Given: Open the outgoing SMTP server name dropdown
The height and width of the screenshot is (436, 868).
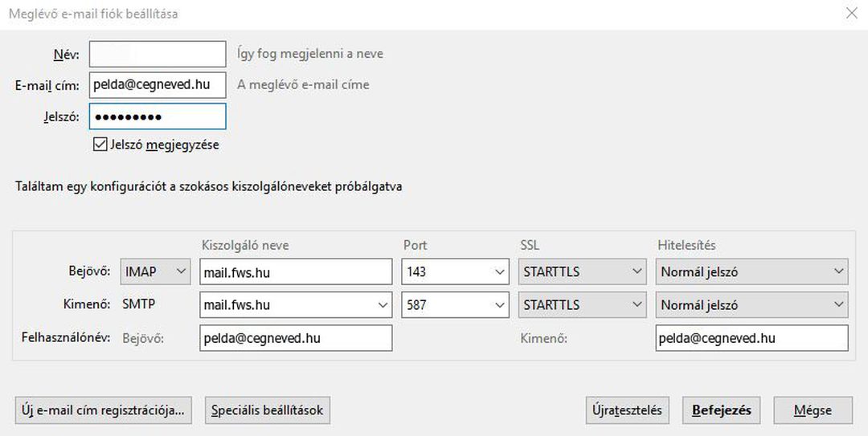Looking at the screenshot, I should pyautogui.click(x=296, y=305).
